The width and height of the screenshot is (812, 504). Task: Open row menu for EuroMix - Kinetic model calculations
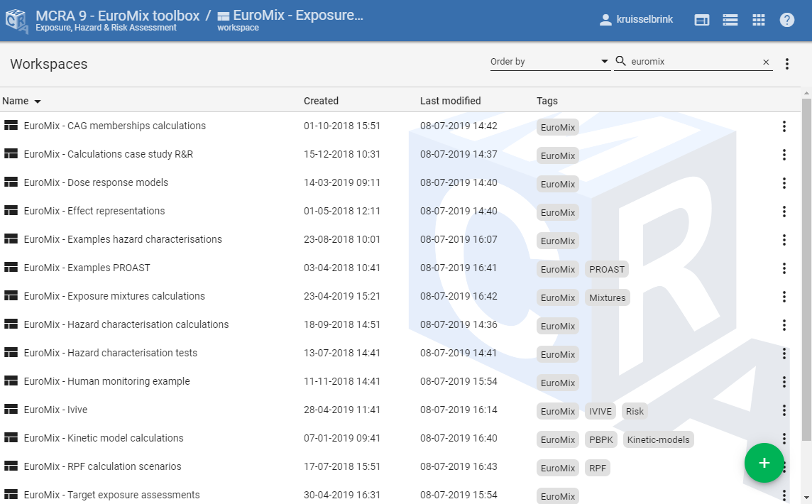coord(784,439)
